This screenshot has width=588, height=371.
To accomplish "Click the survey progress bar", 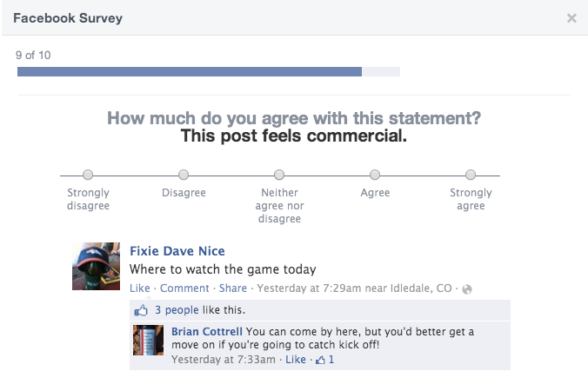I will coord(209,71).
